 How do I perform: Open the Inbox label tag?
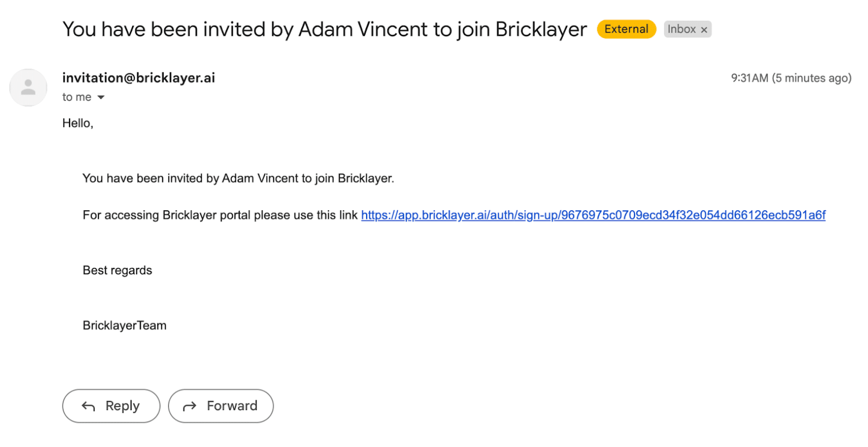[681, 29]
